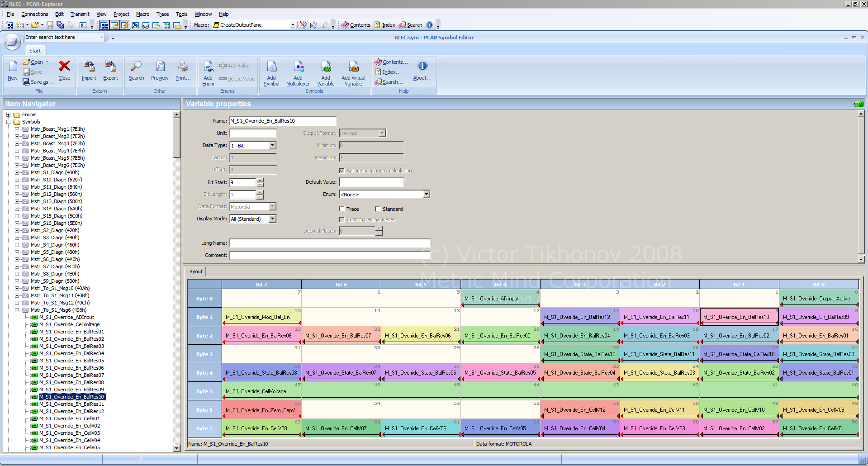Expand the Display Mode combo box
The height and width of the screenshot is (466, 868).
272,219
